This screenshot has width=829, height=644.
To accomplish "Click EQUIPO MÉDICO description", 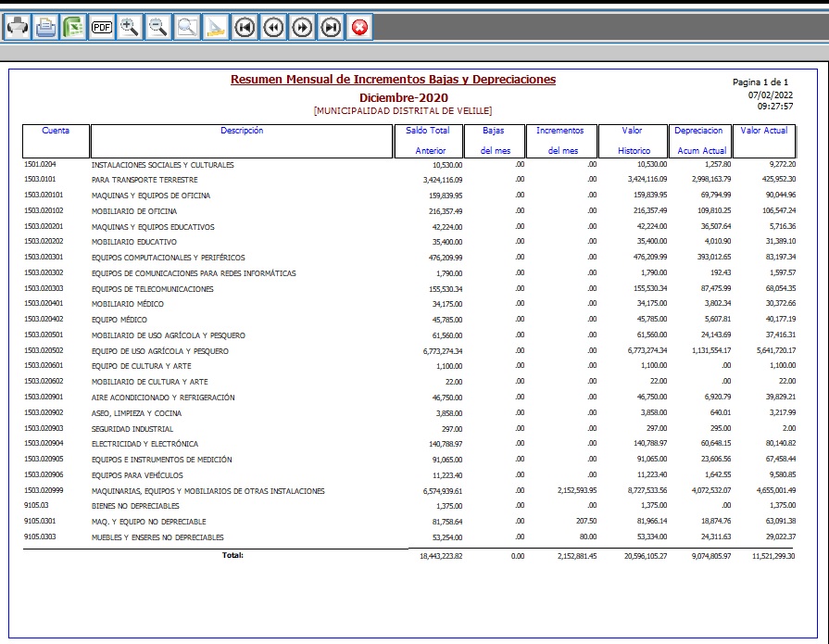I will pyautogui.click(x=119, y=320).
